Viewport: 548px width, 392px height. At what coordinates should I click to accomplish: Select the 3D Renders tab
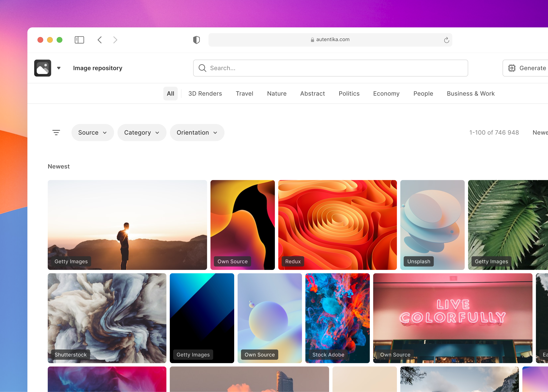pos(205,93)
